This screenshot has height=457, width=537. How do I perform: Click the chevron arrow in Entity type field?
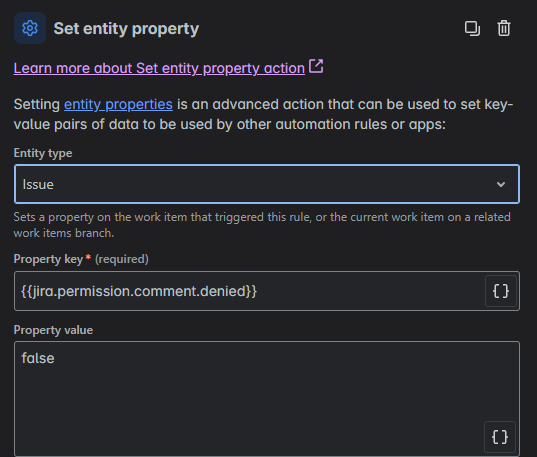pos(501,184)
